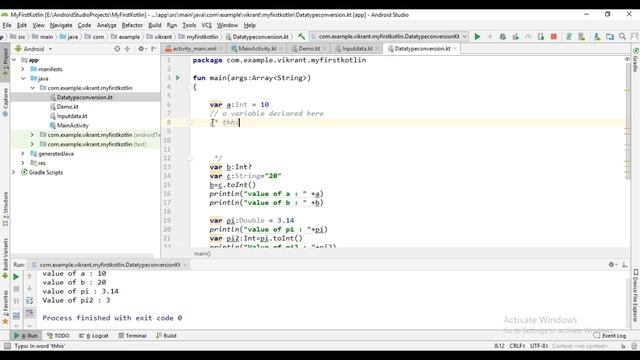Click the Pause output icon in the Run panel
640x360 pixels.
click(x=16, y=301)
